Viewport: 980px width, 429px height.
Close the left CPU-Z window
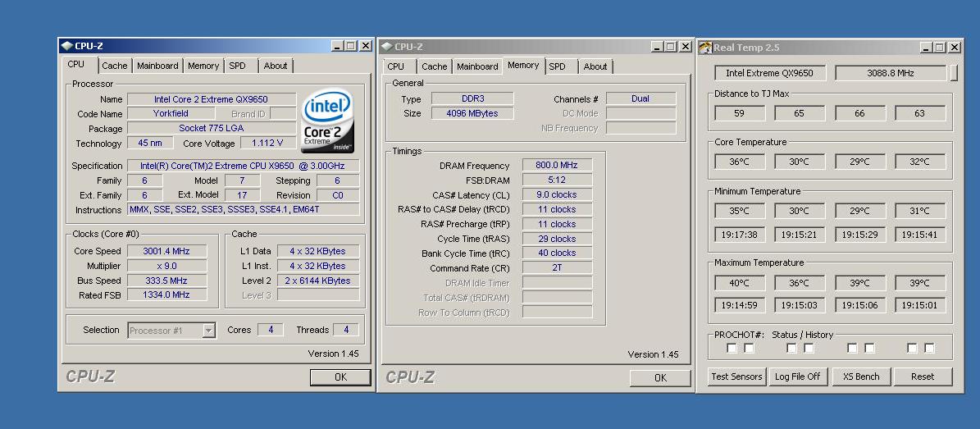[x=366, y=46]
